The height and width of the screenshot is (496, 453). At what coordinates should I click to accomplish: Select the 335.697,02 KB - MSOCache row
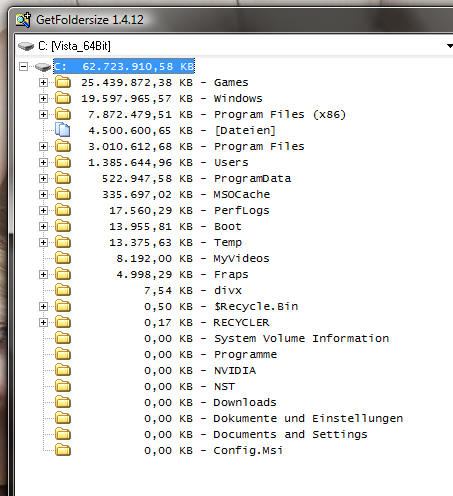(x=186, y=194)
